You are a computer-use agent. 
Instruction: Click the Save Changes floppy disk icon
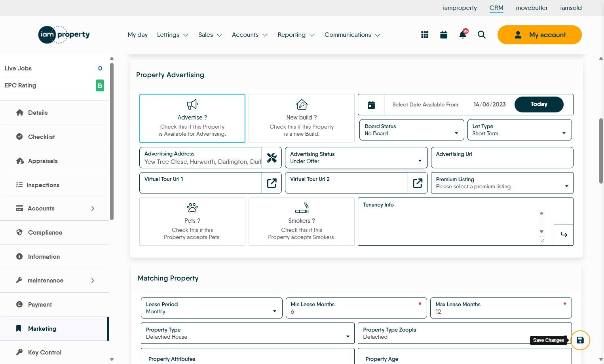[580, 340]
